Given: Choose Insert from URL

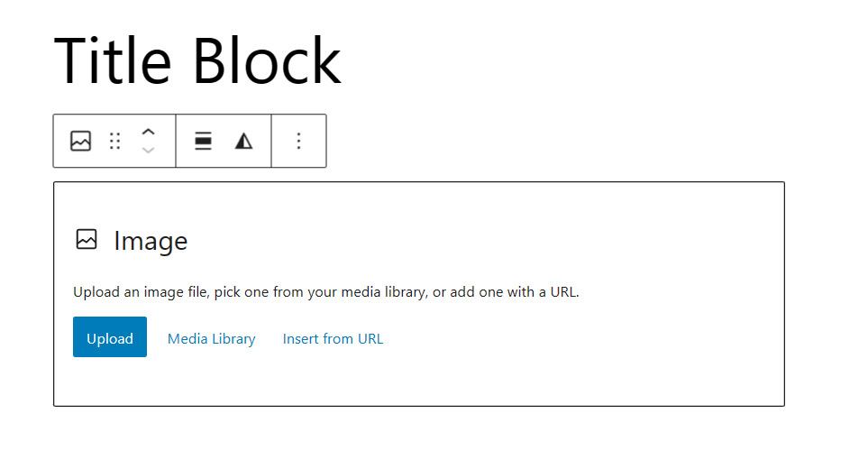Looking at the screenshot, I should (x=333, y=338).
